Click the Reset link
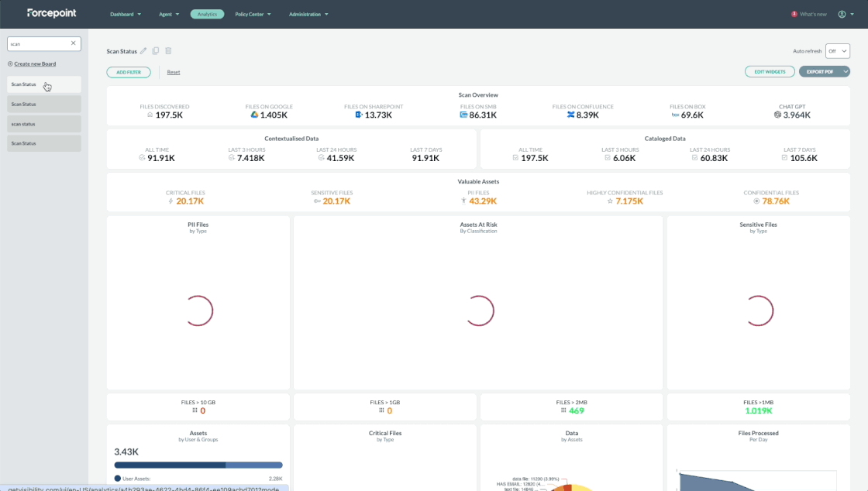The height and width of the screenshot is (491, 868). coord(174,72)
